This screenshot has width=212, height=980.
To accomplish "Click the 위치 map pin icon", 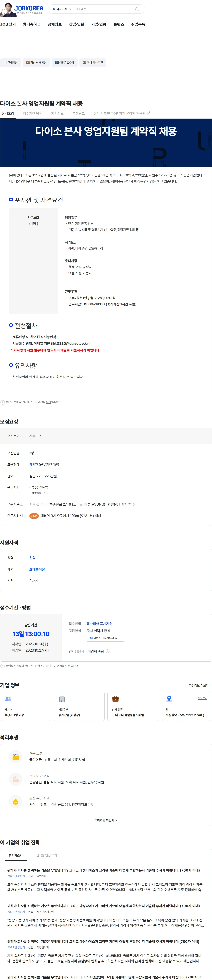I will point(169,699).
